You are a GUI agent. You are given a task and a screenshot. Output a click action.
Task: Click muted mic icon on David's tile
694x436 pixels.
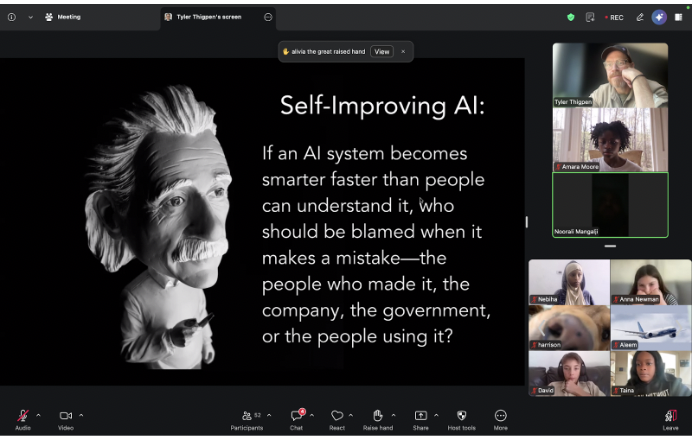tap(535, 390)
